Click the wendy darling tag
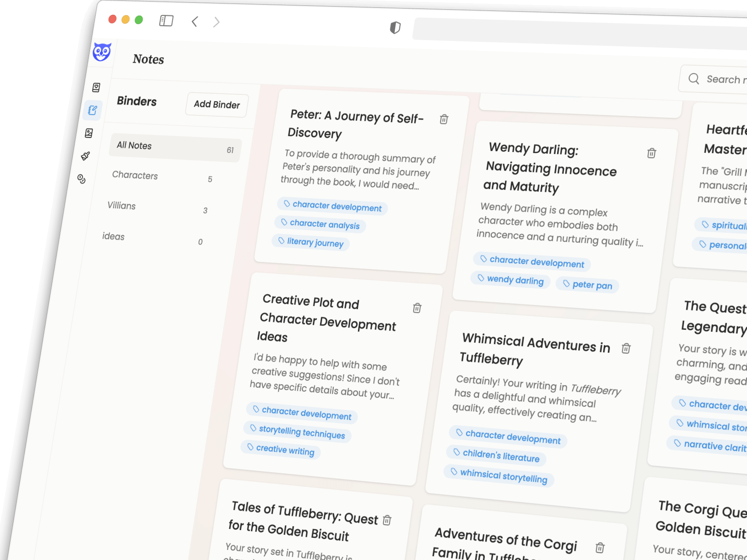 click(510, 280)
